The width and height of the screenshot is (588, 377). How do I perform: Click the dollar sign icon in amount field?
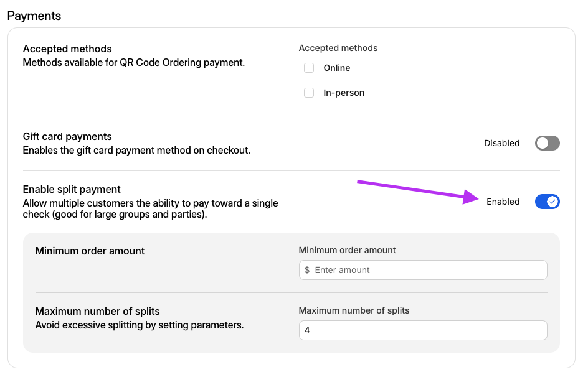pos(307,270)
